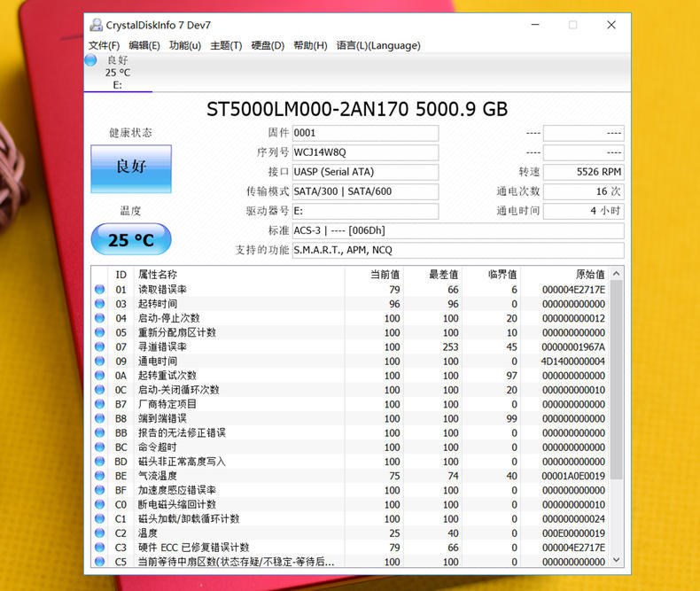Click status orb for attribute 0C 启动-关闭循环次数
This screenshot has height=591, width=700.
pyautogui.click(x=99, y=389)
